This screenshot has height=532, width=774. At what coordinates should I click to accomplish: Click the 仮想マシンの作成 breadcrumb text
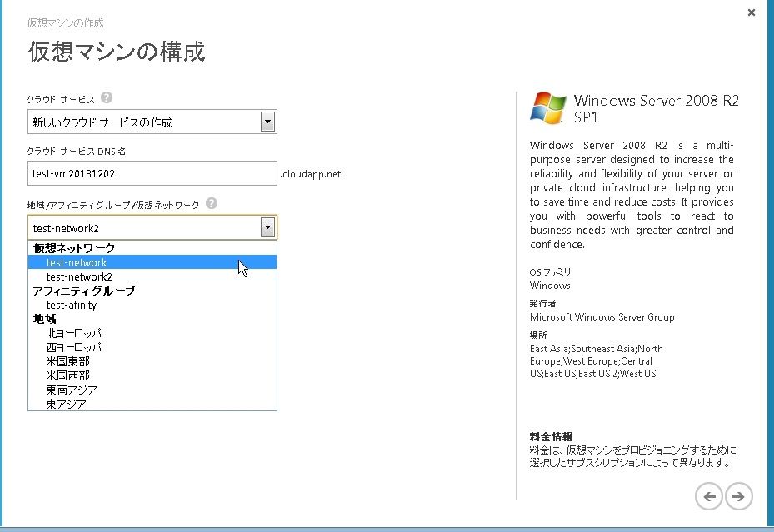point(65,23)
